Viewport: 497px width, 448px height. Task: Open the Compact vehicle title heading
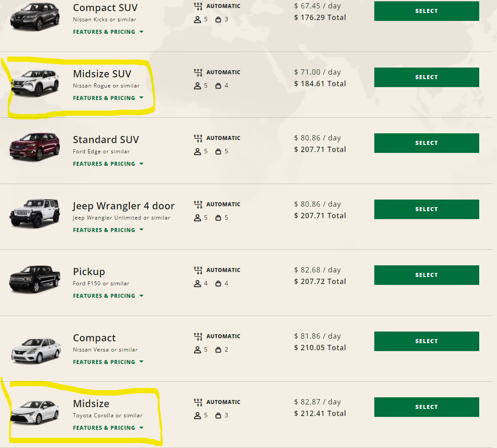(x=94, y=338)
